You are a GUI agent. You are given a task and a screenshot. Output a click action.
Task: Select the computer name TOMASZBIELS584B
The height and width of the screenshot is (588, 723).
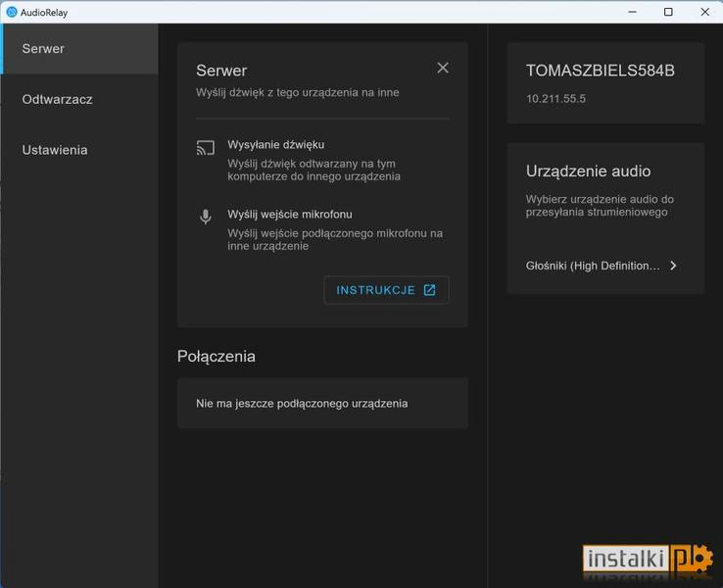click(600, 71)
